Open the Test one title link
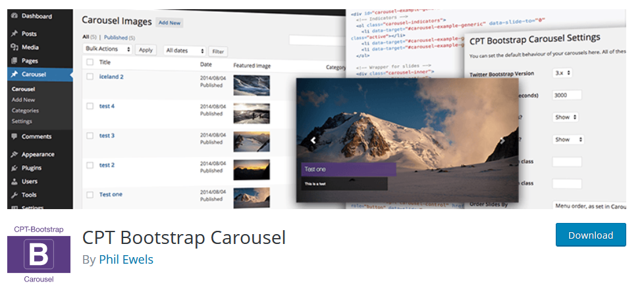Viewport: 644px width, 290px height. pos(111,195)
